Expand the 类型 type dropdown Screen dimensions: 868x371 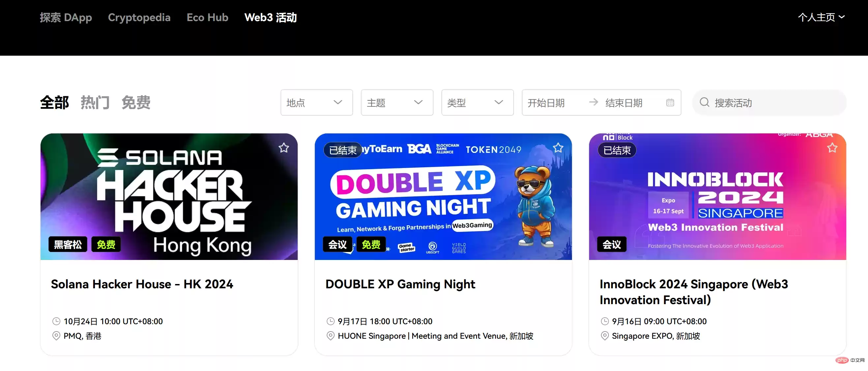(477, 103)
